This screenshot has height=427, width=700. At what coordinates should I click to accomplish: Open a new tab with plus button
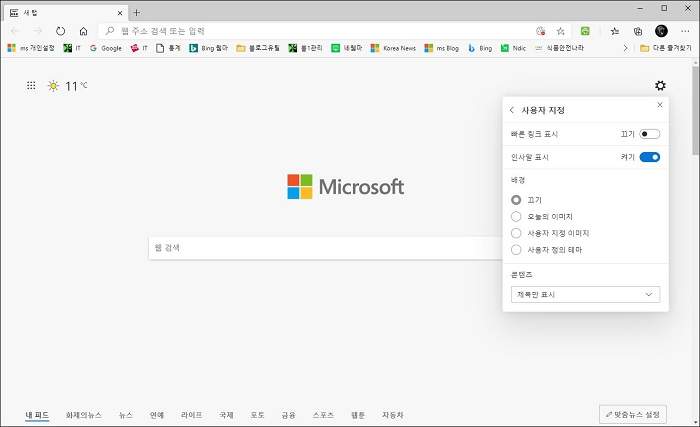(137, 13)
